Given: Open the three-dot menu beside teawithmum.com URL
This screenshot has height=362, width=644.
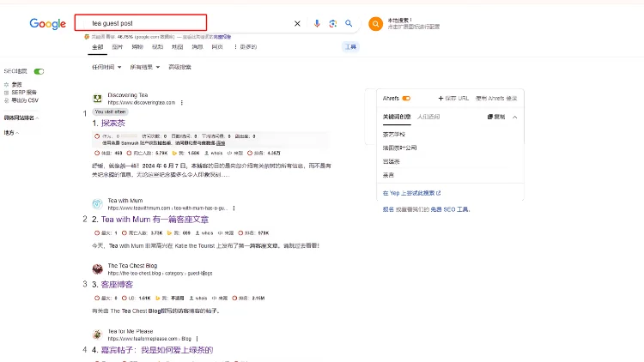Looking at the screenshot, I should coord(234,208).
